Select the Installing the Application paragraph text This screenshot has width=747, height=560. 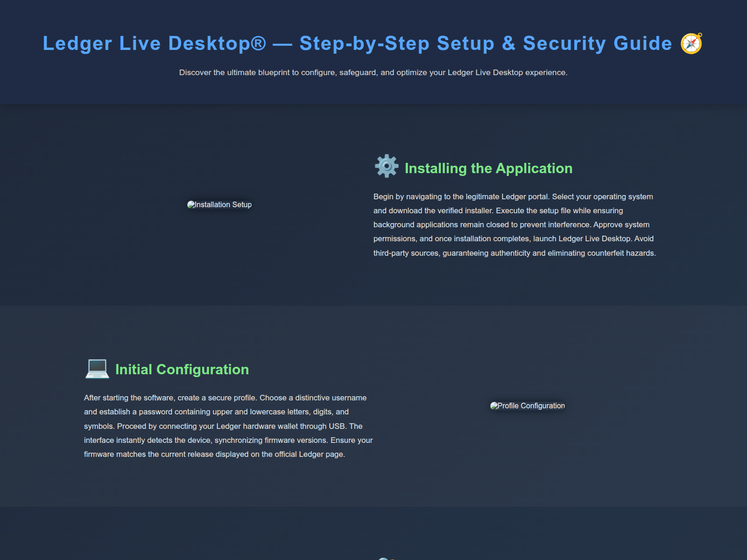(514, 225)
